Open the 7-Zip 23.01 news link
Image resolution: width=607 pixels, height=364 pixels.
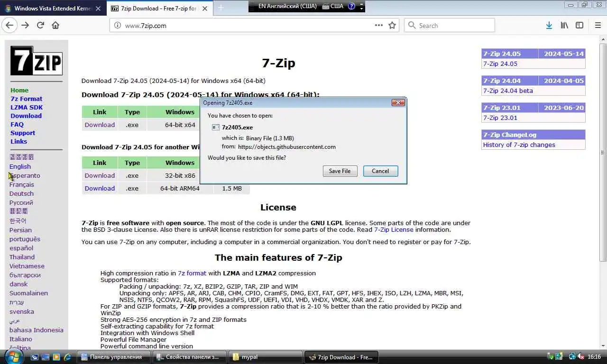500,118
